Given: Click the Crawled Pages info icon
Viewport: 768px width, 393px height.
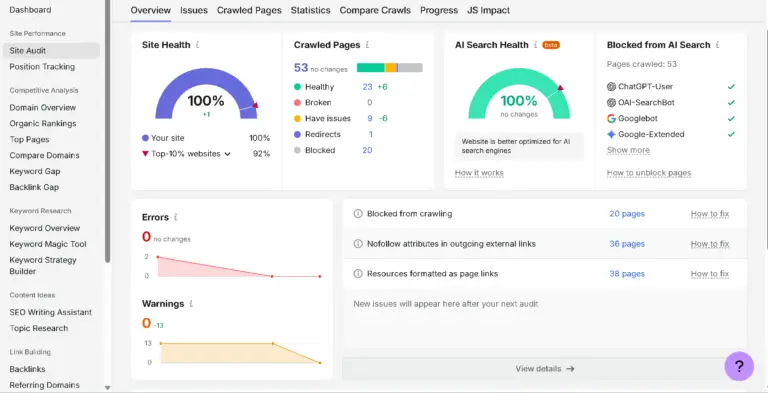Looking at the screenshot, I should click(x=367, y=45).
